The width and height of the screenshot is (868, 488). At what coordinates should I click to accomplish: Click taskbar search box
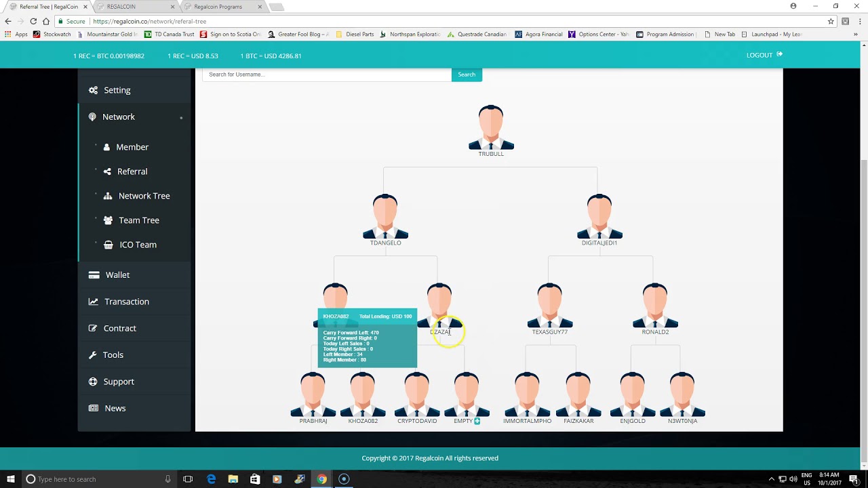[98, 479]
